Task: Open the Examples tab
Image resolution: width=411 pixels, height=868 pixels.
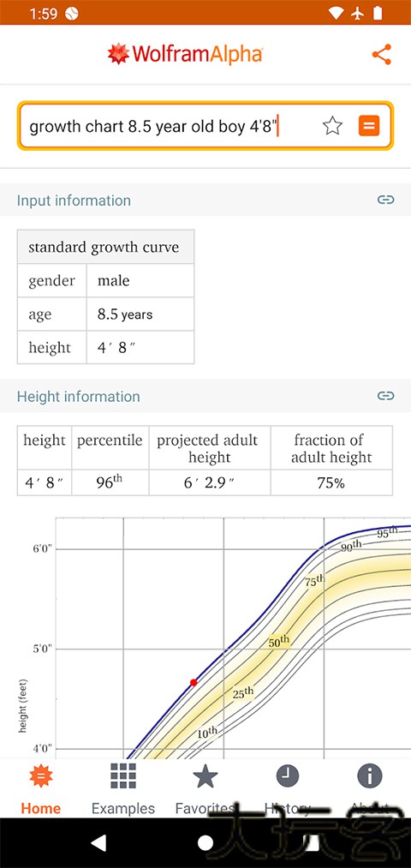Action: click(122, 788)
